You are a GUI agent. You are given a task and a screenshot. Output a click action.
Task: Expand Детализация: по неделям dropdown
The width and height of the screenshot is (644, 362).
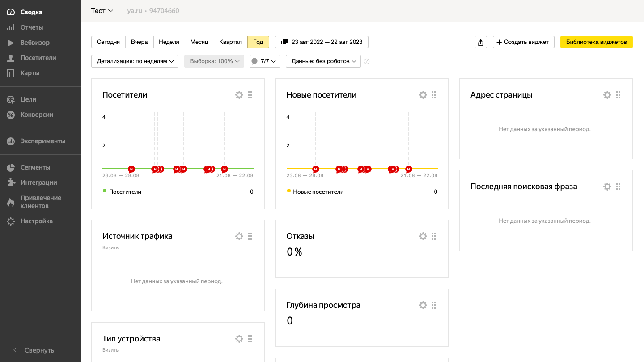135,61
